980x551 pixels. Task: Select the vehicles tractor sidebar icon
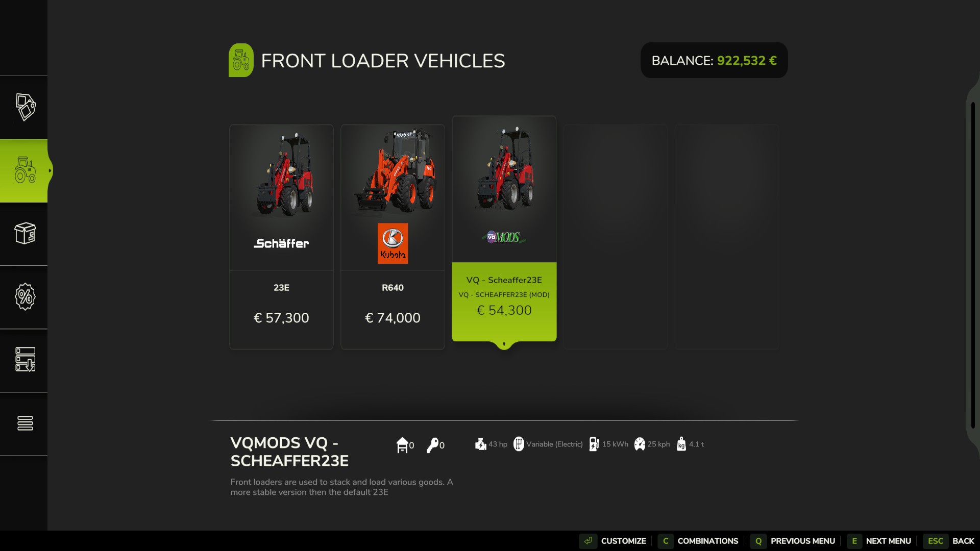25,170
